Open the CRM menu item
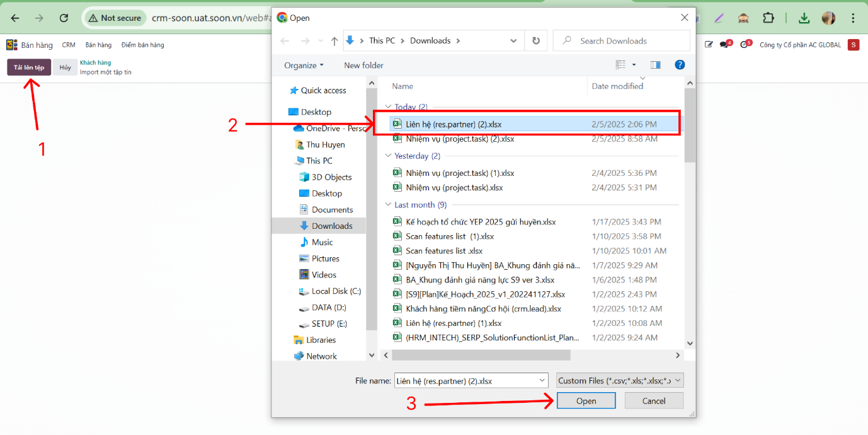Image resolution: width=868 pixels, height=435 pixels. 69,45
